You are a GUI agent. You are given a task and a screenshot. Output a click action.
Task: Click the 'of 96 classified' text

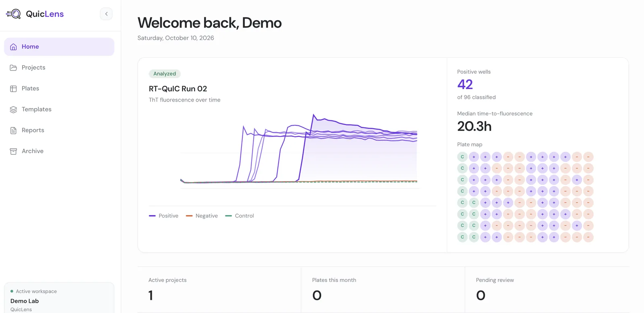pyautogui.click(x=477, y=97)
